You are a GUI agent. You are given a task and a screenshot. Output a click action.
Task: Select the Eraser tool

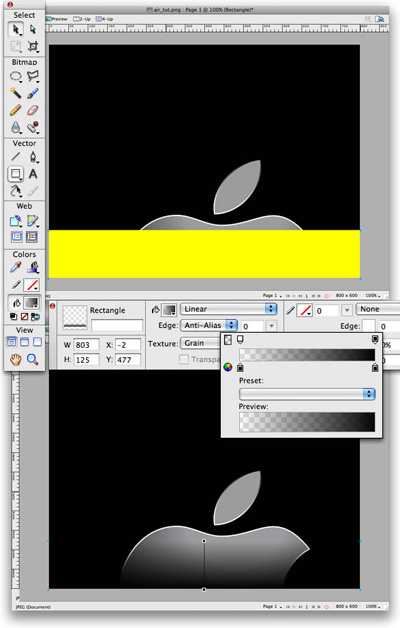pos(33,110)
